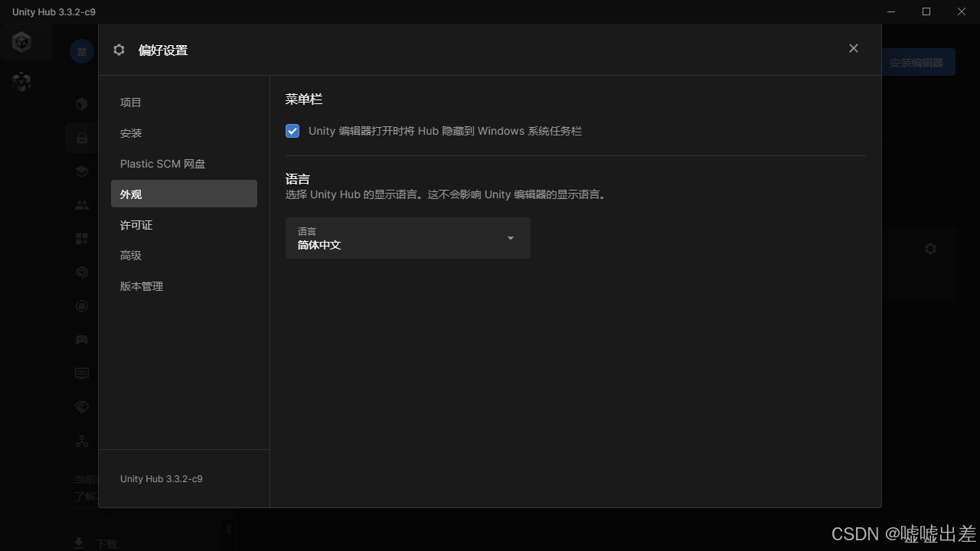Click the language dropdown arrow
Viewport: 980px width, 551px height.
511,238
